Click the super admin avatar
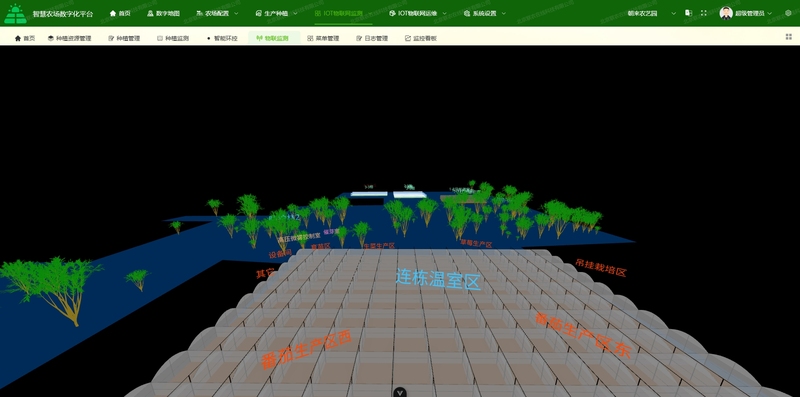The width and height of the screenshot is (800, 397). [726, 13]
